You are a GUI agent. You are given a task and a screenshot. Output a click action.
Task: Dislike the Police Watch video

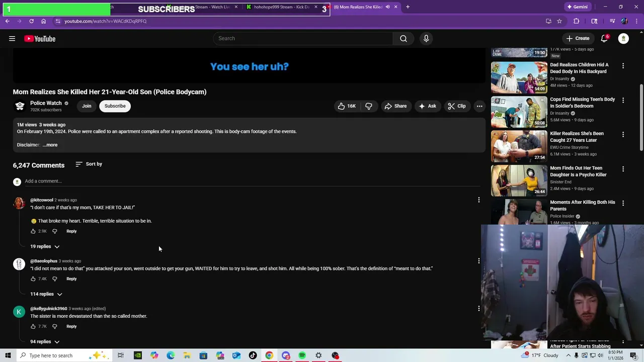tap(369, 106)
